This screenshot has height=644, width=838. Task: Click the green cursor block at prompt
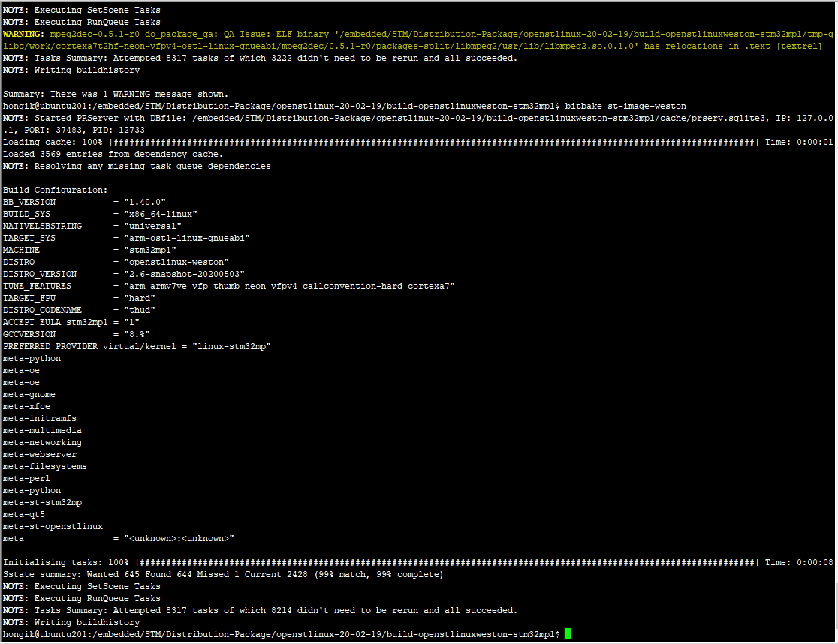coord(568,634)
